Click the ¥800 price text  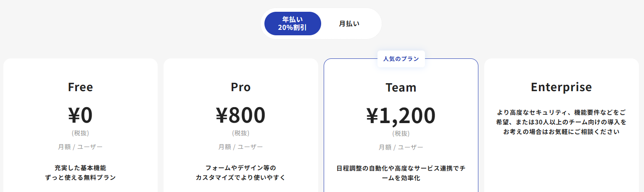[x=240, y=115]
